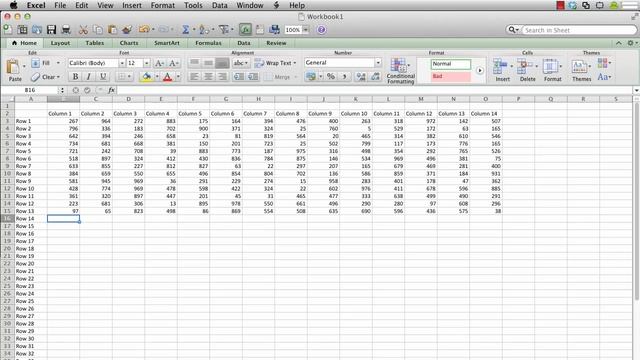Open the General number format dropdown
This screenshot has width=640, height=360.
[378, 62]
